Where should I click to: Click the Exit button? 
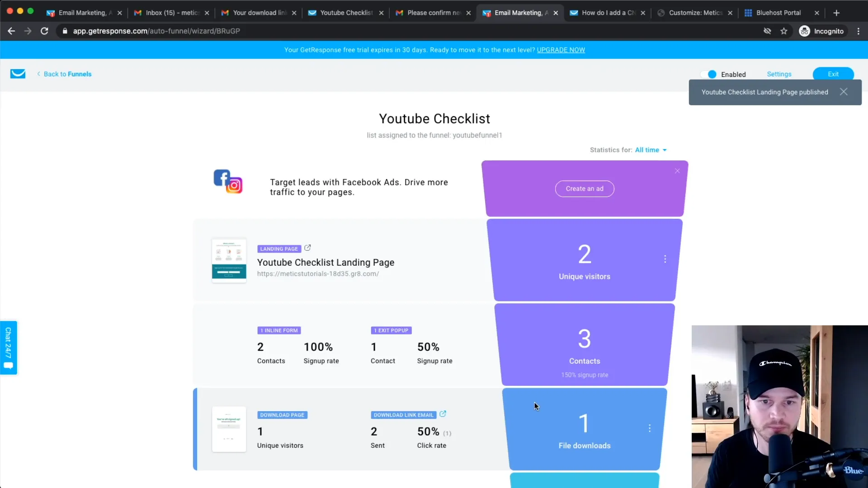[x=833, y=74]
